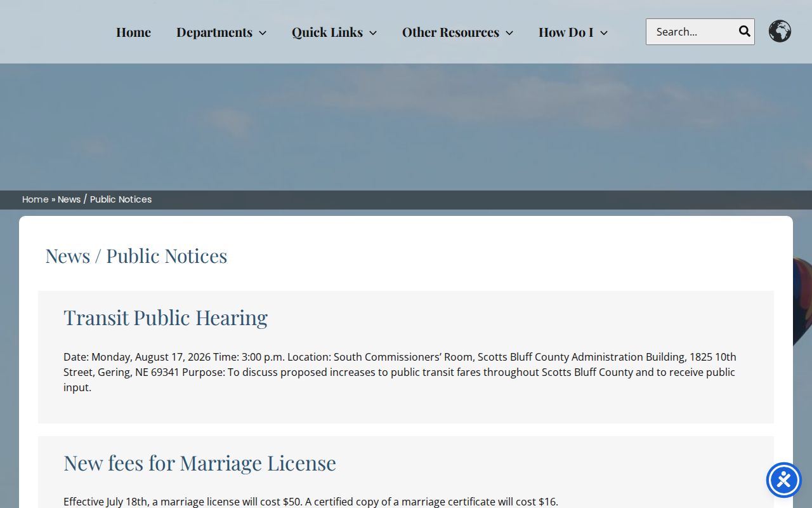This screenshot has height=508, width=812.
Task: Open the Other Resources menu
Action: [450, 32]
